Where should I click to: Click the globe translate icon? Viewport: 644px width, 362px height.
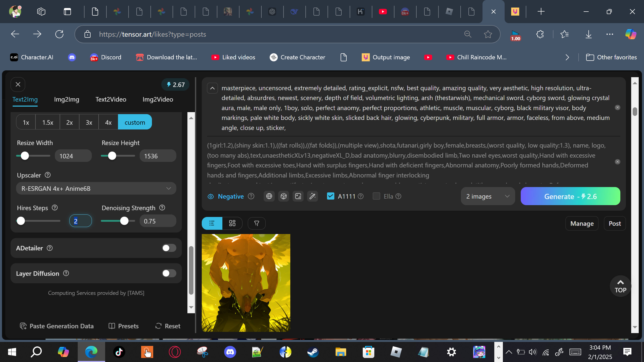tap(269, 196)
